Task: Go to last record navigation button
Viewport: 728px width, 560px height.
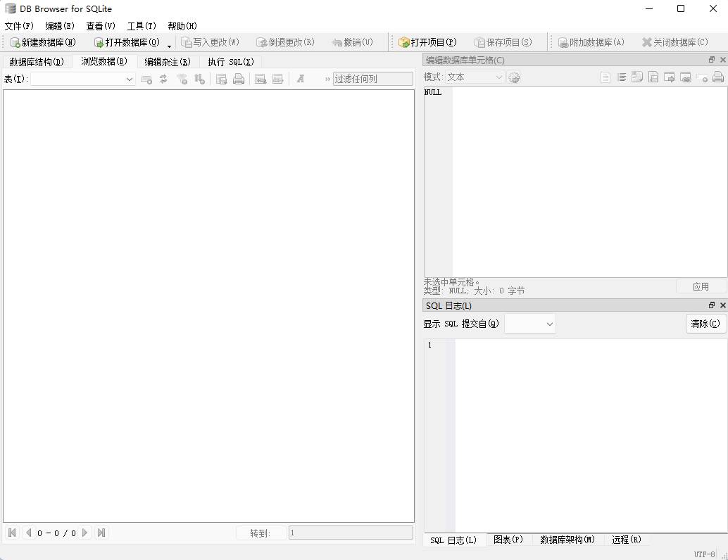Action: 101,533
